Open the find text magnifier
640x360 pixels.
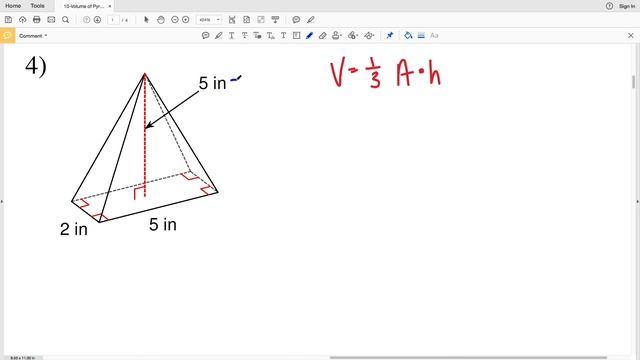click(65, 20)
